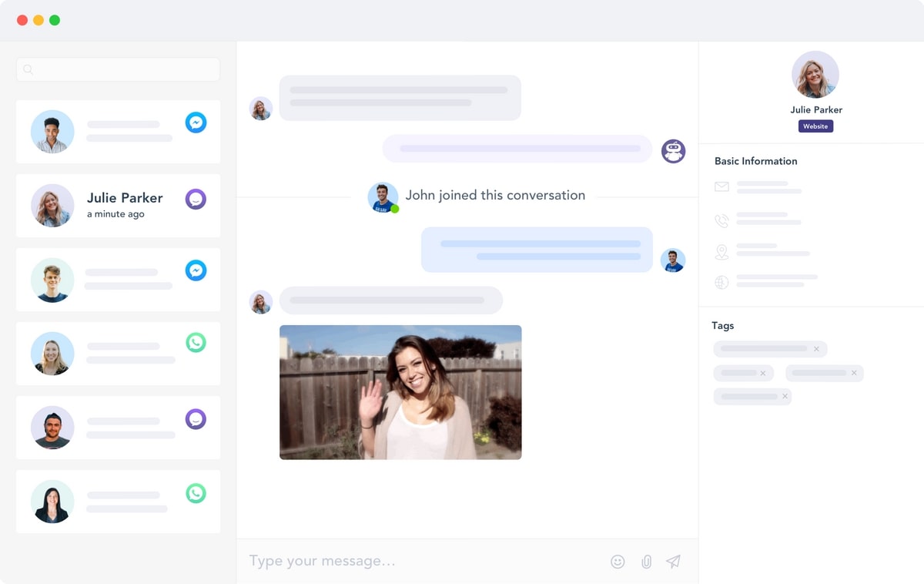Focus the conversation search field
Screen dimensions: 924x584
[118, 69]
